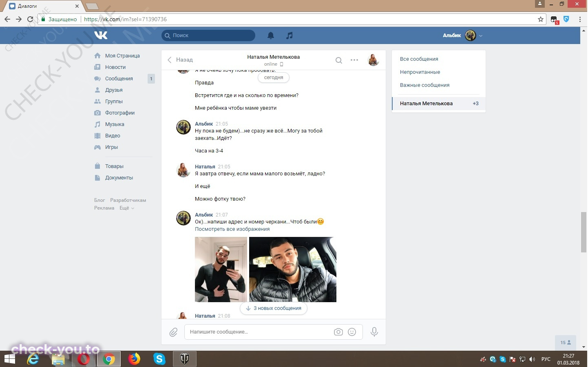This screenshot has width=588, height=367.
Task: Open the emoji smiley picker
Action: [x=352, y=332]
